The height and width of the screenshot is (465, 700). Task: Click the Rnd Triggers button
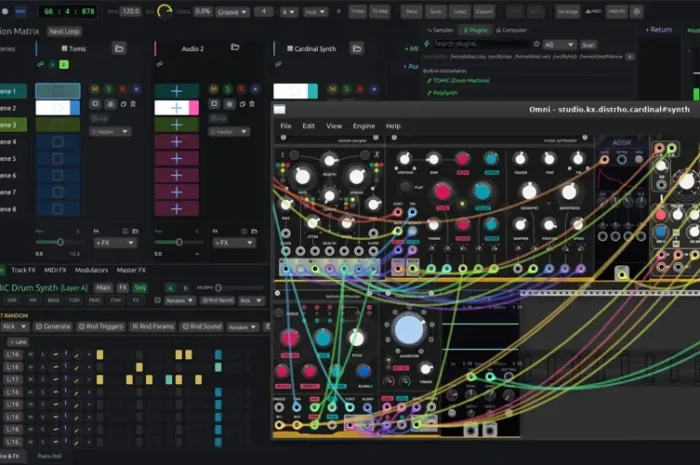coord(100,327)
